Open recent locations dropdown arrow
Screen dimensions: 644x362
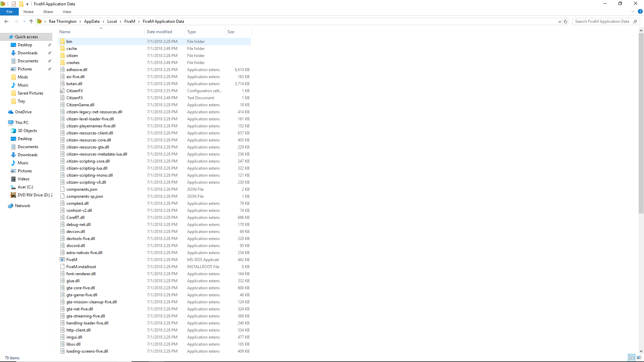(x=24, y=21)
